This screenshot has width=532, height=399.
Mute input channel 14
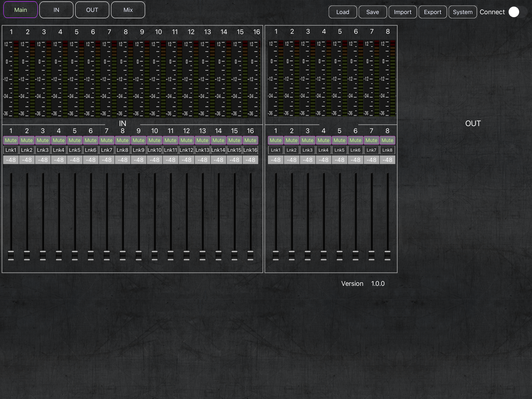pyautogui.click(x=218, y=140)
